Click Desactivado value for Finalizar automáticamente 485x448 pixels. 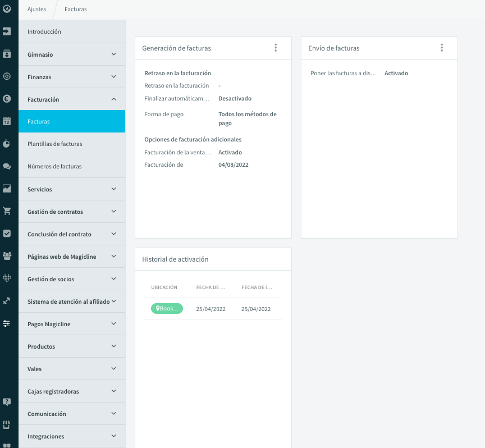235,98
